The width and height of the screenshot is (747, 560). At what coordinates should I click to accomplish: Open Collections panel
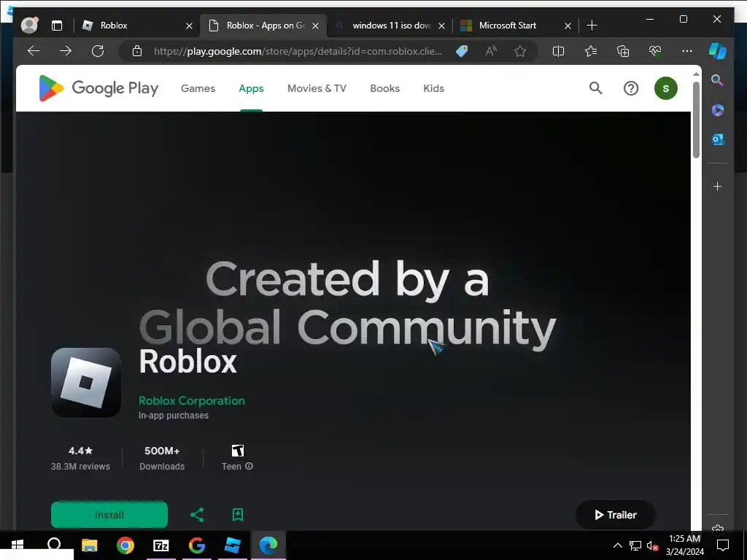623,51
